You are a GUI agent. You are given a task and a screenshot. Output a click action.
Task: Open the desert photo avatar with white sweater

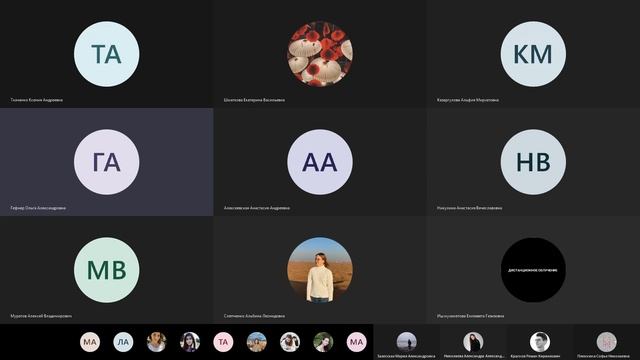tap(320, 270)
